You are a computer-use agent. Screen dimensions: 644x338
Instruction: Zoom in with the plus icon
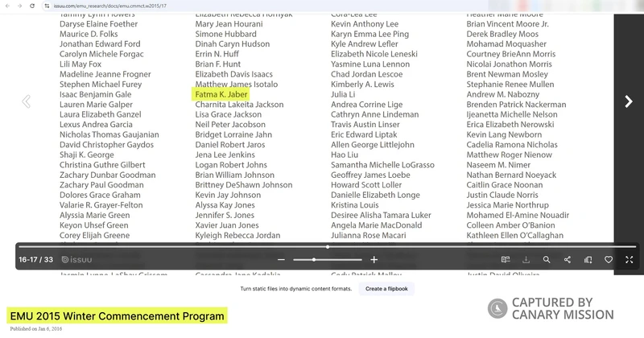[x=374, y=260]
